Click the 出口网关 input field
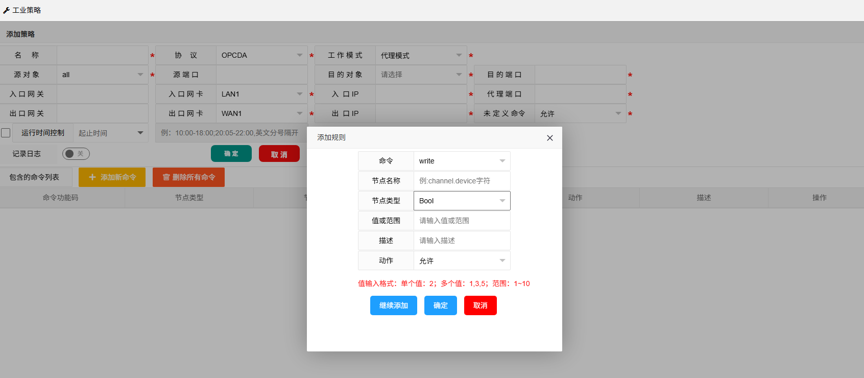The height and width of the screenshot is (378, 864). point(102,114)
